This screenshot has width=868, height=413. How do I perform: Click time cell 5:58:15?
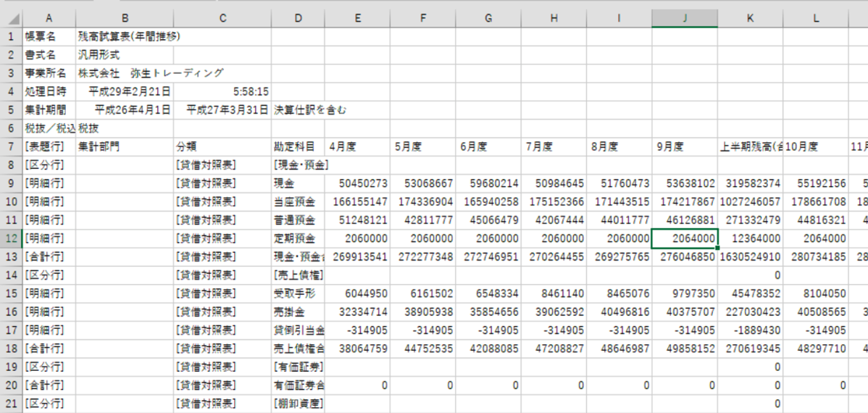(222, 92)
